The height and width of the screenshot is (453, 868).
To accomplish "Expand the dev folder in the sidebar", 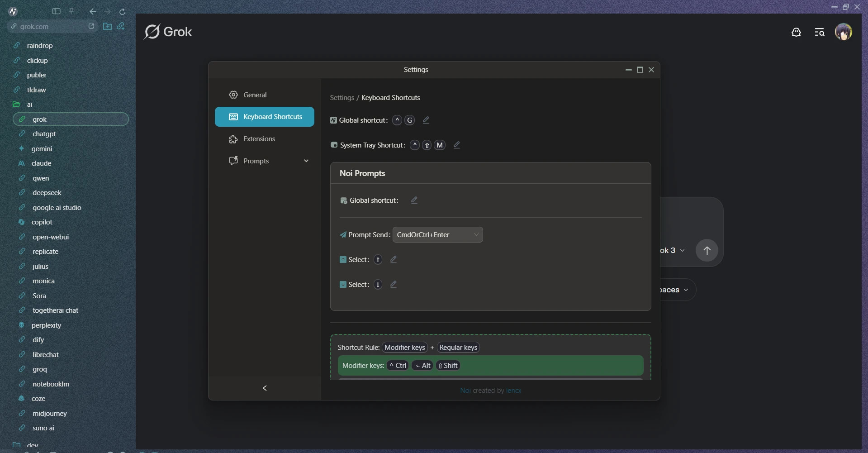I will click(32, 445).
